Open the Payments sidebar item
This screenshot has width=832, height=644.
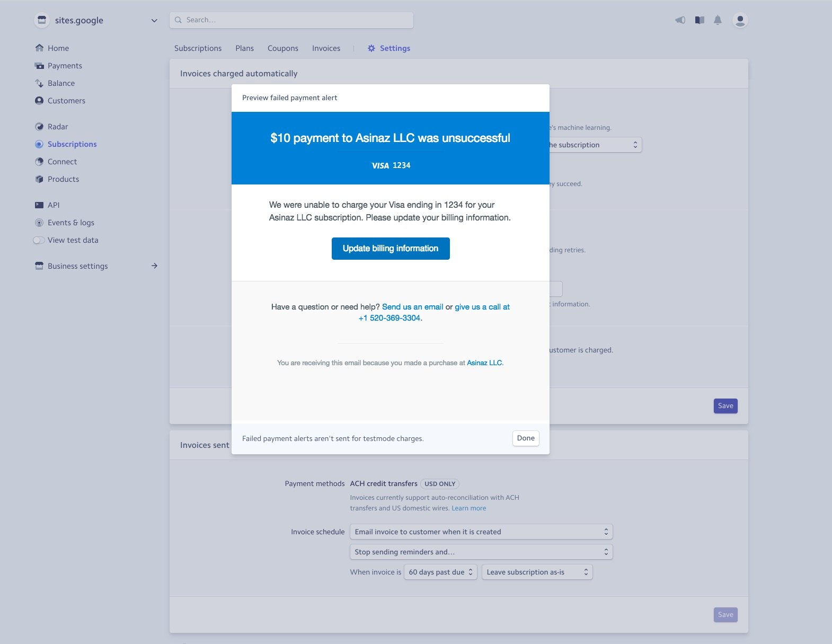[x=65, y=66]
